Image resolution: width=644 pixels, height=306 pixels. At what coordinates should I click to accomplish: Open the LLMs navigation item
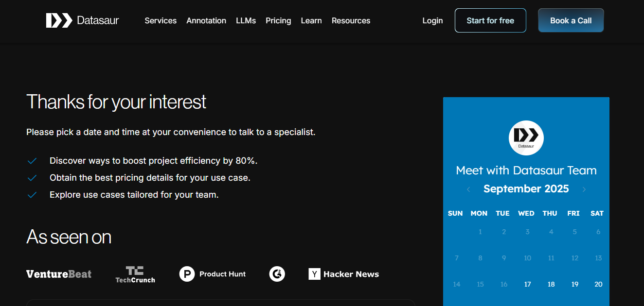(246, 20)
